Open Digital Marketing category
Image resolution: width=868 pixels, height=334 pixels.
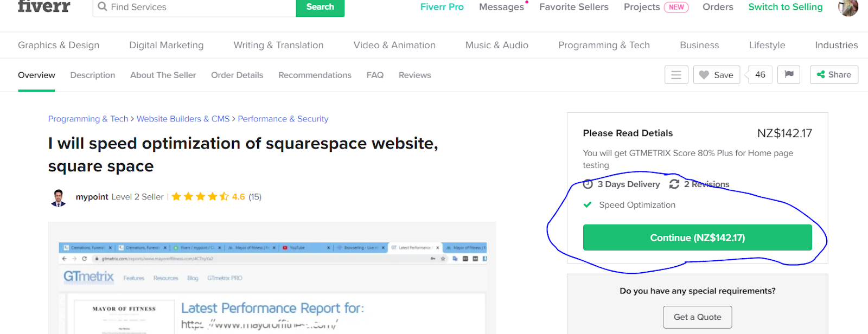(x=166, y=45)
